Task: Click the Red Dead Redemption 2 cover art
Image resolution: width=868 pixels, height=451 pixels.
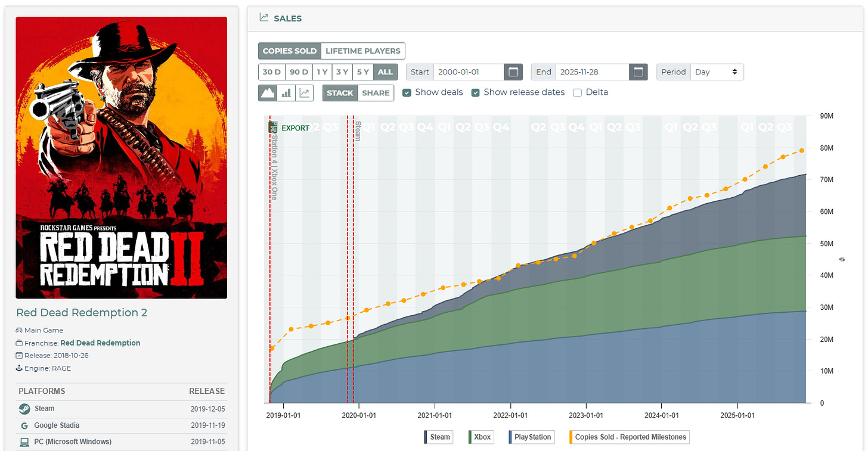Action: (x=122, y=158)
